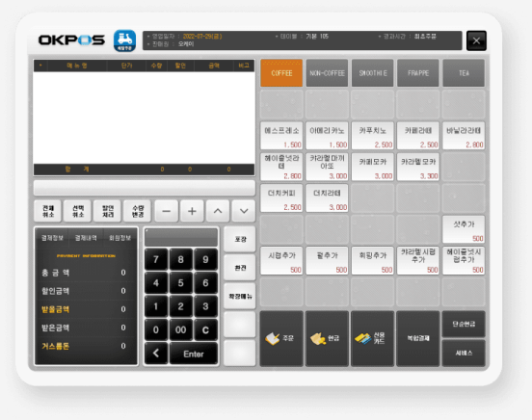Click the 수량변경 change quantity button
The width and height of the screenshot is (532, 420).
point(138,211)
